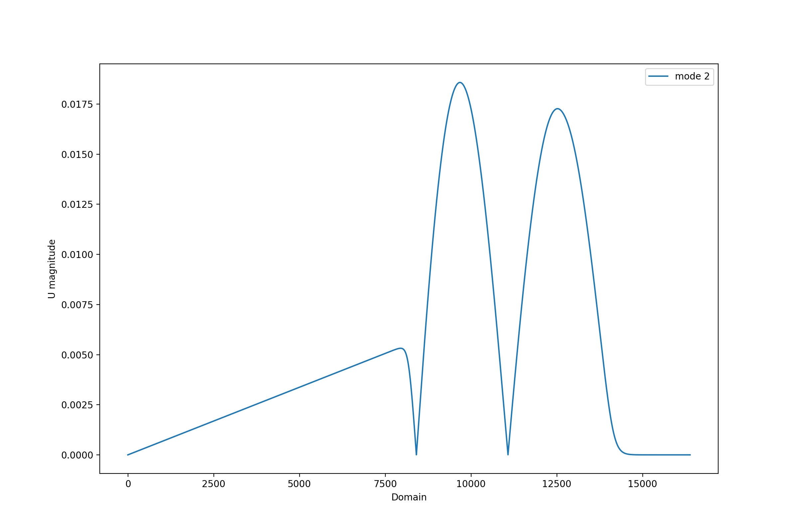Click the blue line sample in legend
This screenshot has height=532, width=798.
click(658, 76)
